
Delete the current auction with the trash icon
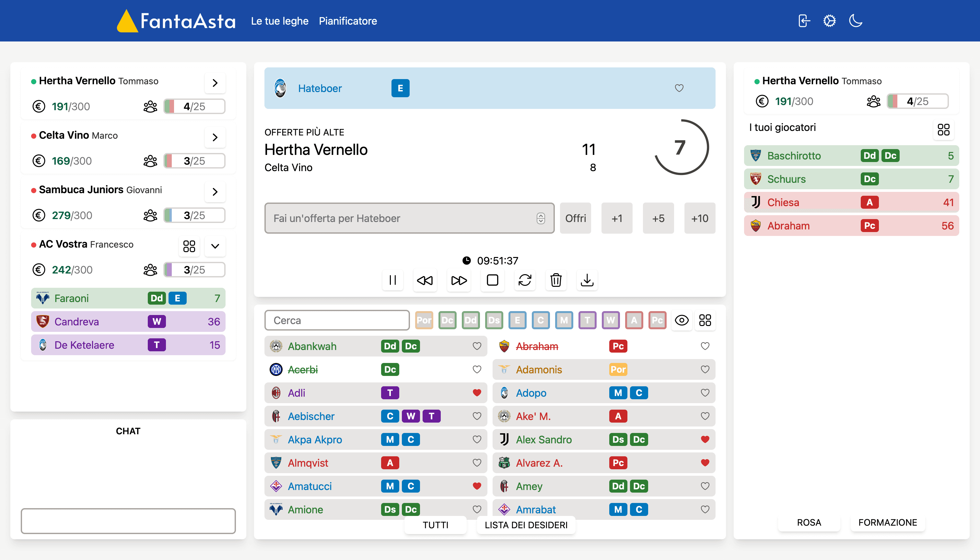[556, 280]
